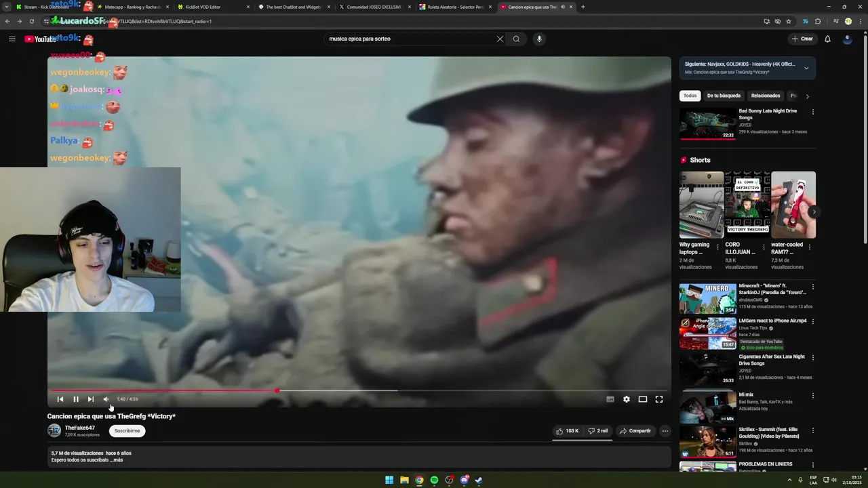Image resolution: width=868 pixels, height=488 pixels.
Task: Open Discord from the taskbar
Action: coord(464,480)
